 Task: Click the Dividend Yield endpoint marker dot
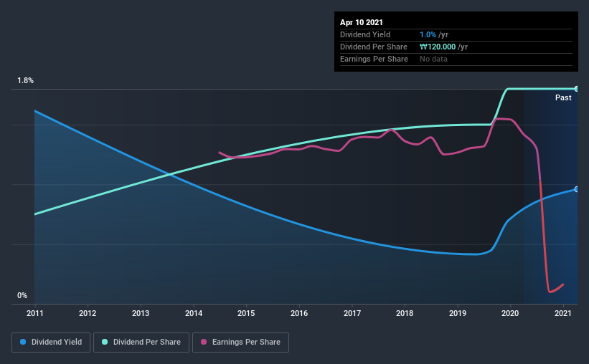(576, 189)
